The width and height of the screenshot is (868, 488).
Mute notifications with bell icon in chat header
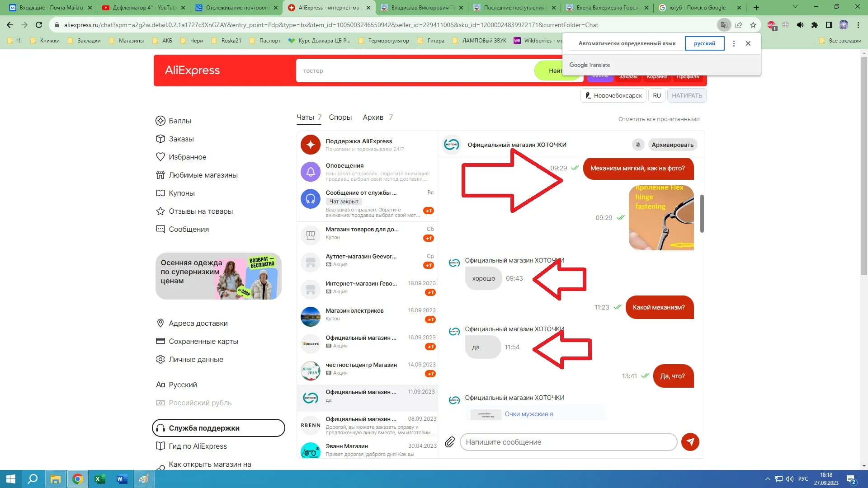[x=638, y=145]
